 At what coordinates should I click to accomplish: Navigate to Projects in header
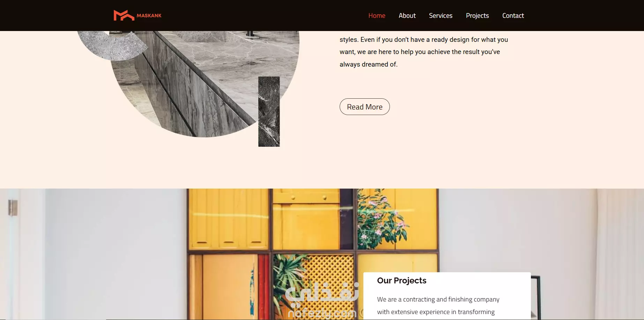click(x=477, y=16)
